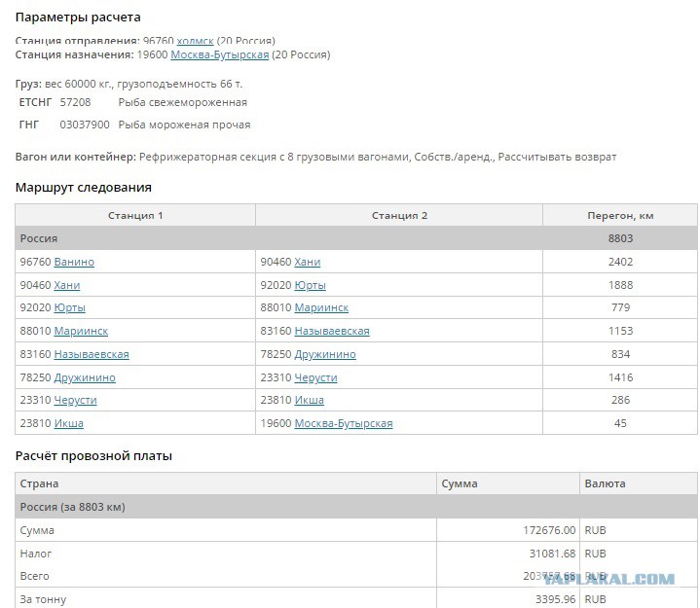Click the 'Всего' row label
The width and height of the screenshot is (700, 608).
(x=34, y=576)
